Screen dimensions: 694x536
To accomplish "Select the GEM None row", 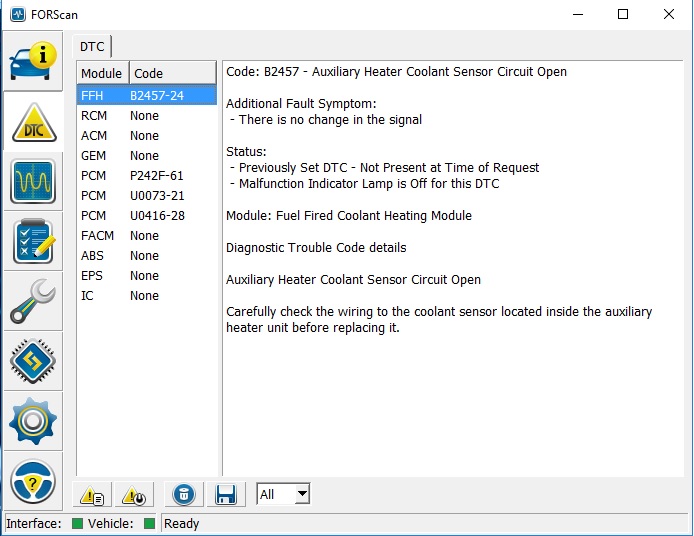I will (147, 156).
